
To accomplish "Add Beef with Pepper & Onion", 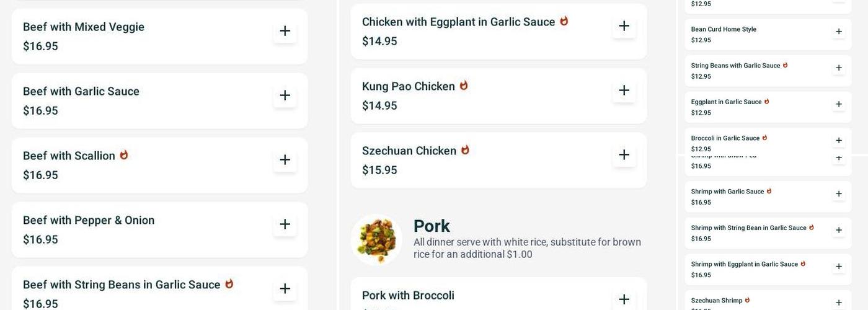I will click(x=285, y=224).
